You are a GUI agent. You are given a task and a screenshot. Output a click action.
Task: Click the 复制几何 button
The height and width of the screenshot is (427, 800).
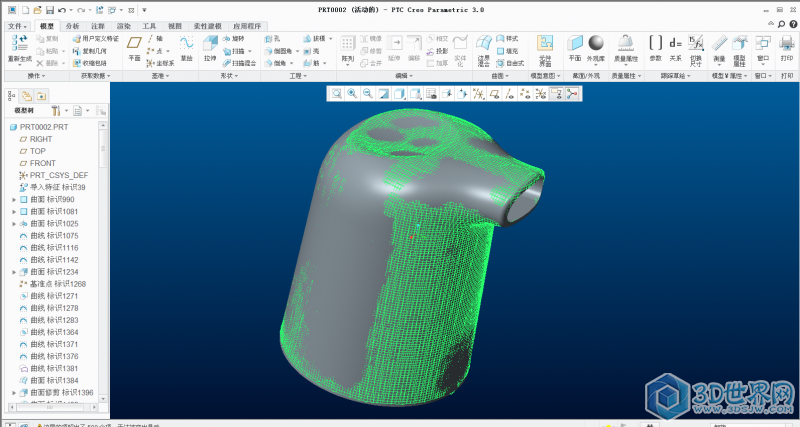pos(89,51)
